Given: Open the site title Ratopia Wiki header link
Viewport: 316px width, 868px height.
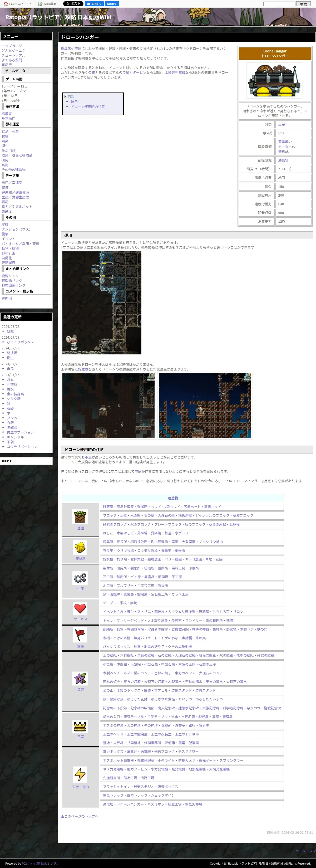Looking at the screenshot, I should (x=58, y=17).
